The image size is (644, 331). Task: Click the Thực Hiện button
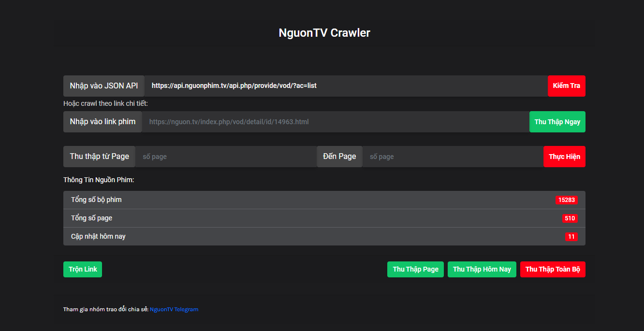pyautogui.click(x=564, y=156)
